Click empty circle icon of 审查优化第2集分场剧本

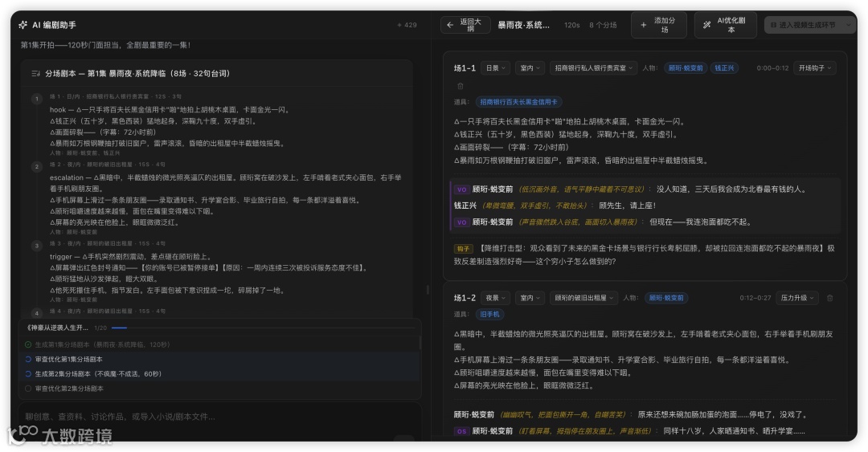[x=28, y=389]
